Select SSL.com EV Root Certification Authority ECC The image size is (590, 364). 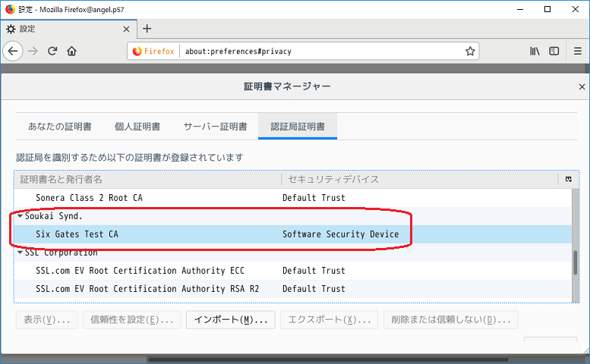tap(293, 271)
